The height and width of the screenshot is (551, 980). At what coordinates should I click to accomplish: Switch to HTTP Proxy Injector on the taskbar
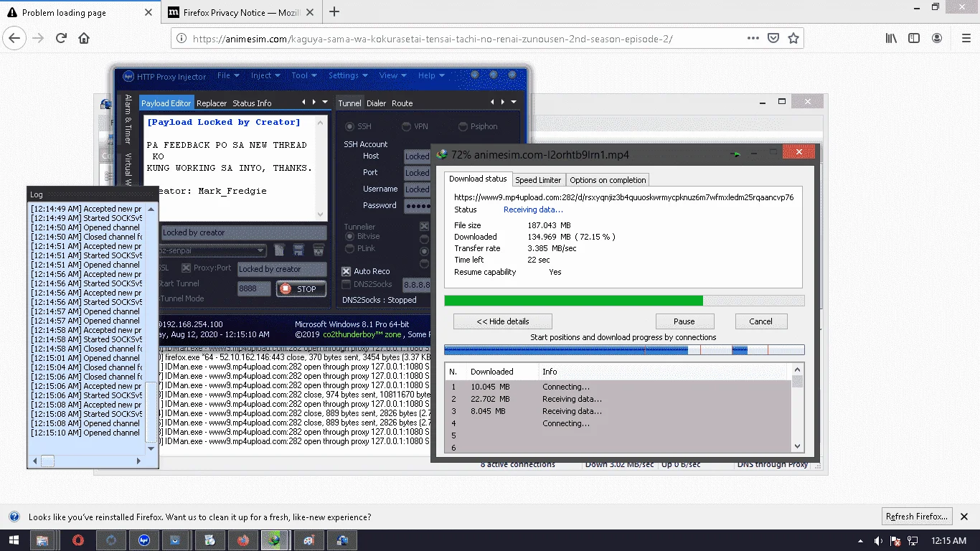point(144,540)
